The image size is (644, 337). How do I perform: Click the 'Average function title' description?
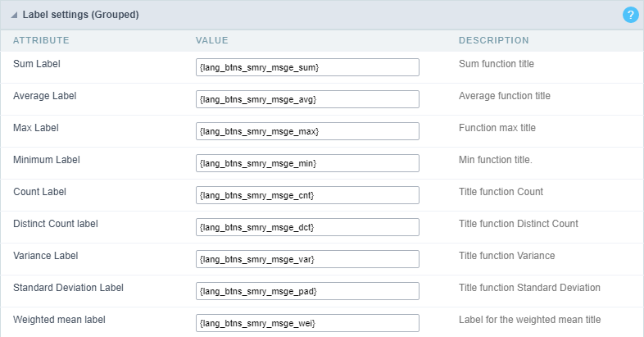point(505,96)
